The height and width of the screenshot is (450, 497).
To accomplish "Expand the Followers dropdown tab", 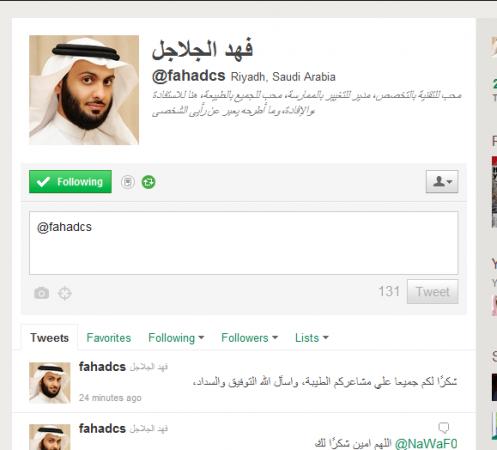I will point(250,338).
